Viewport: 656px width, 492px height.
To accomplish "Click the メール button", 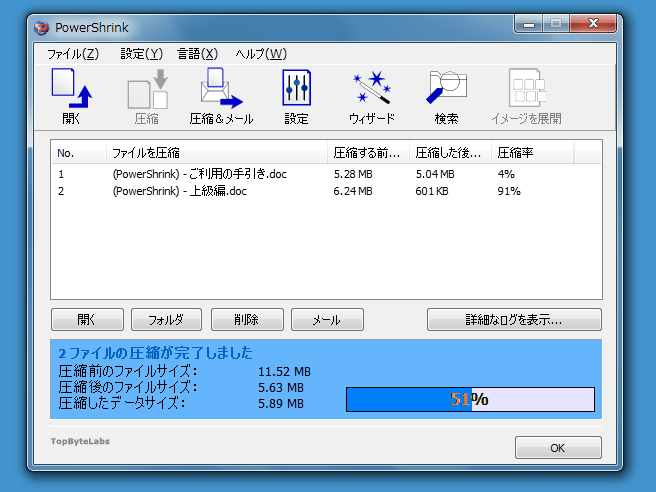I will (x=327, y=320).
